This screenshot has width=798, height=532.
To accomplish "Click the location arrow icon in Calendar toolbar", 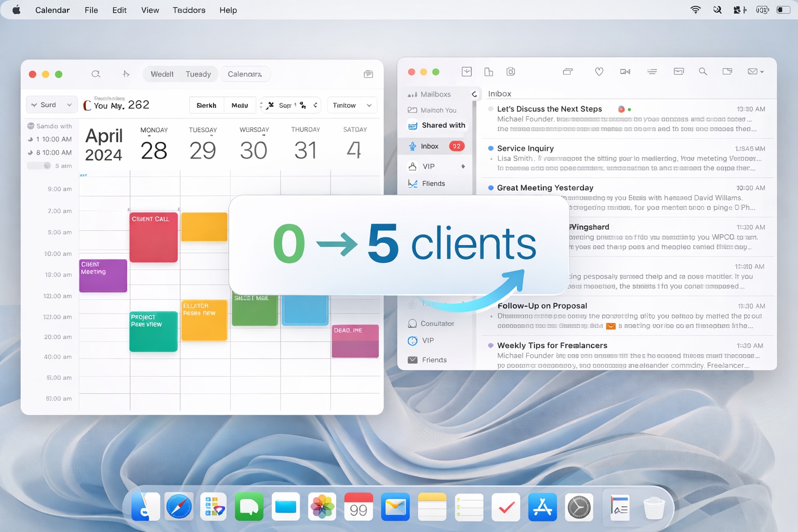I will (126, 74).
